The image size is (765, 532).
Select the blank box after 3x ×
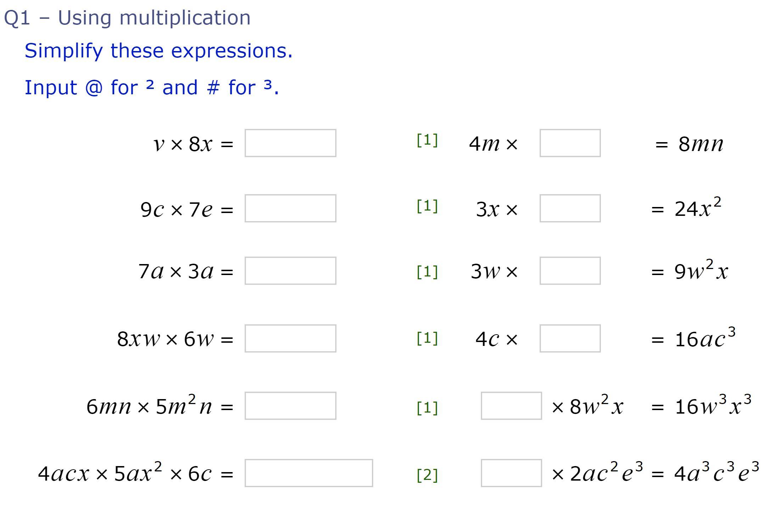coord(570,208)
